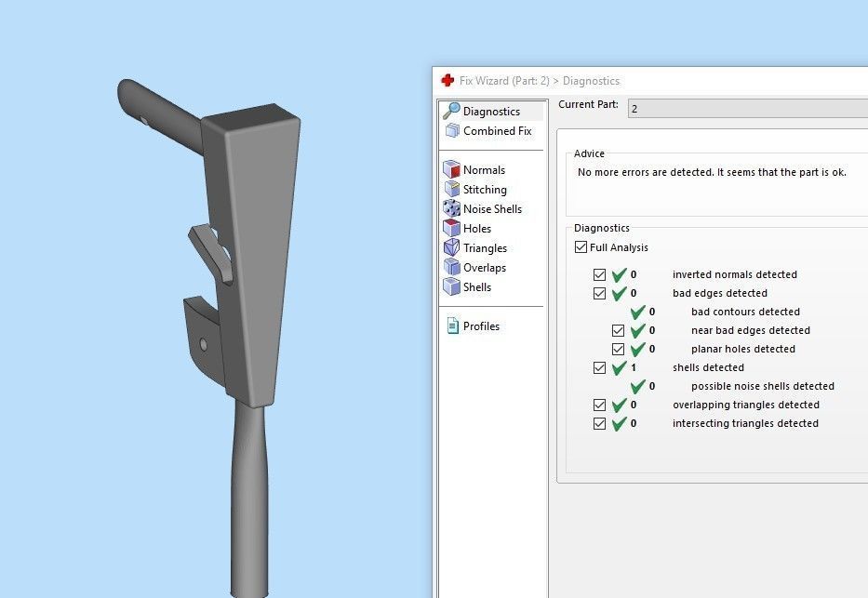Toggle intersecting triangles detected checkbox
Screen dimensions: 868x598
tap(599, 424)
